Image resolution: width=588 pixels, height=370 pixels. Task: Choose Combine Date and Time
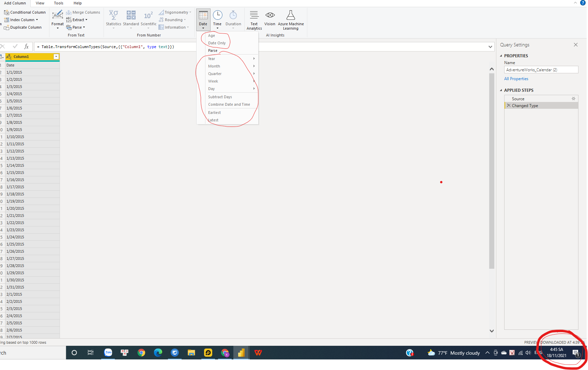pyautogui.click(x=227, y=104)
